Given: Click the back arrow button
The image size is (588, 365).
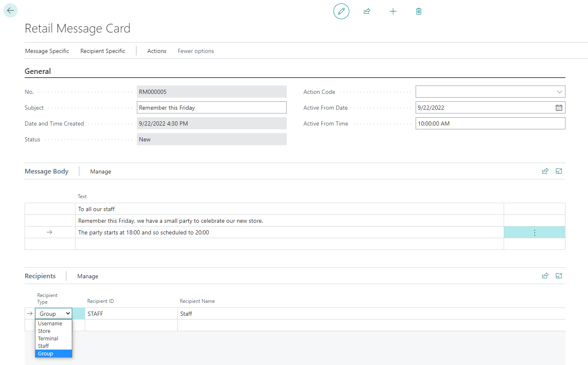Looking at the screenshot, I should [10, 10].
